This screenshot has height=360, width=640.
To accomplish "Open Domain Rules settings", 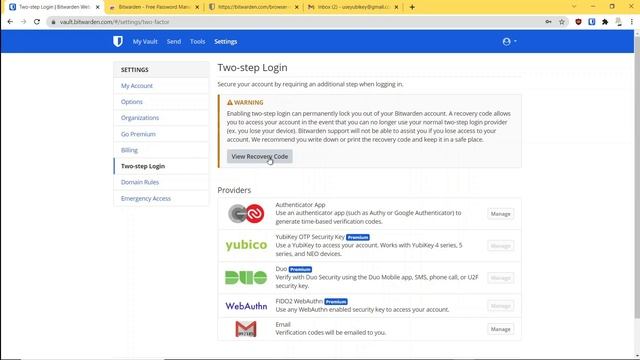I will [140, 182].
